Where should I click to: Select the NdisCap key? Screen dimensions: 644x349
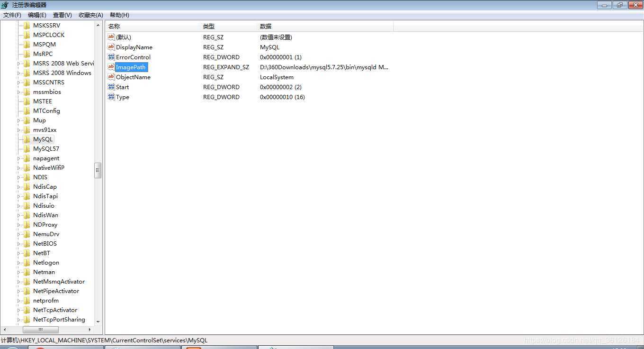[x=45, y=187]
